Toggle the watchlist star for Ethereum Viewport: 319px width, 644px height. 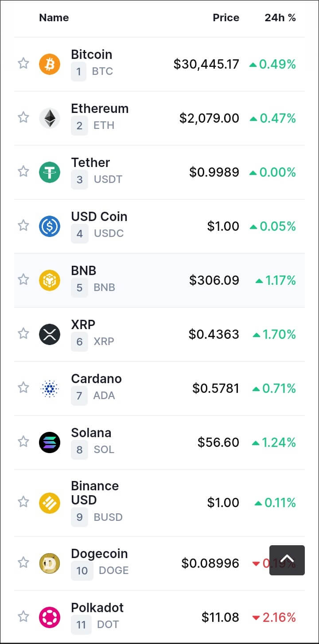(23, 117)
